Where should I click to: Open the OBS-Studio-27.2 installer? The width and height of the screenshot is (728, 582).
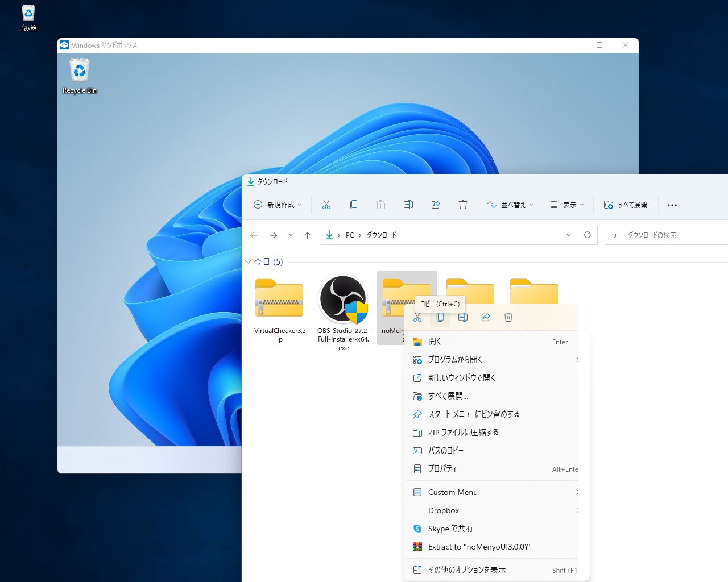click(343, 300)
